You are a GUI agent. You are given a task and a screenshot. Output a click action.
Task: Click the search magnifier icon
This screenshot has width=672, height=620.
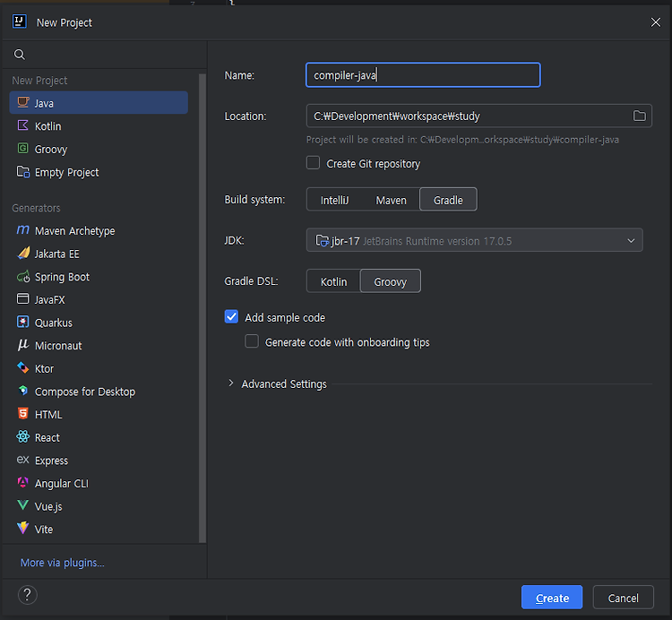20,55
